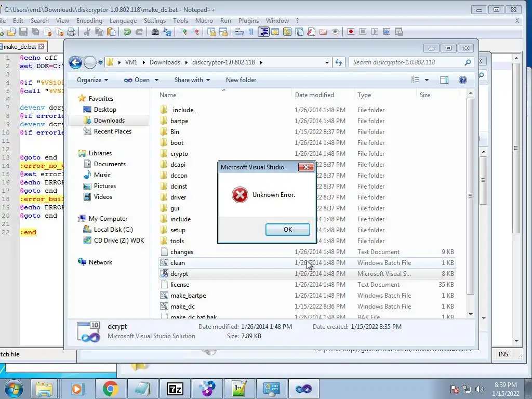The width and height of the screenshot is (532, 399).
Task: Select Desktop under Favorites
Action: coord(105,110)
